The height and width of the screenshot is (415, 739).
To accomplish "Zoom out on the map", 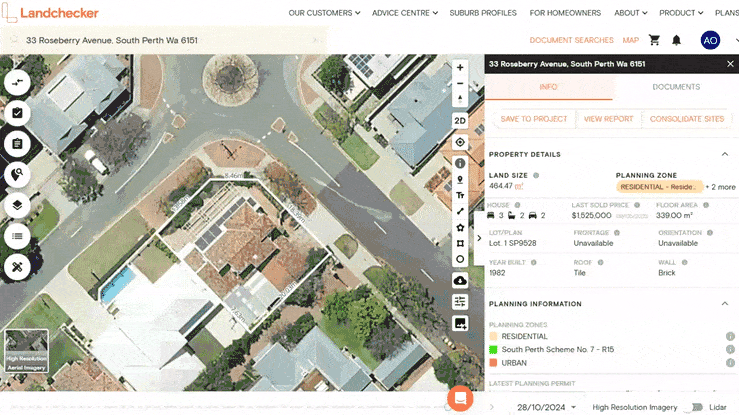I will (x=460, y=83).
